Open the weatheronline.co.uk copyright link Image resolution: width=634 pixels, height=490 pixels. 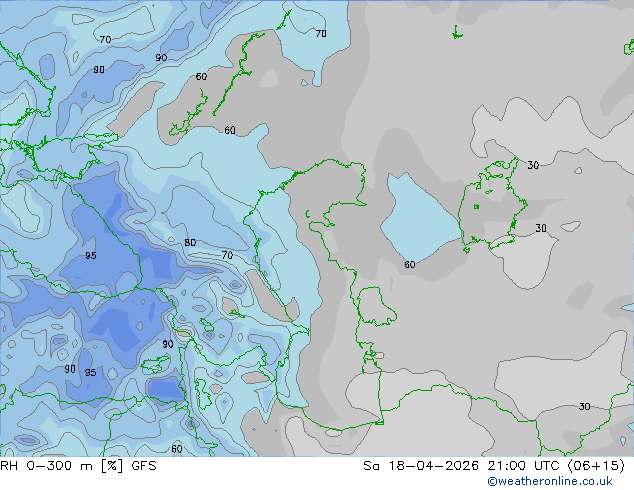(x=550, y=481)
